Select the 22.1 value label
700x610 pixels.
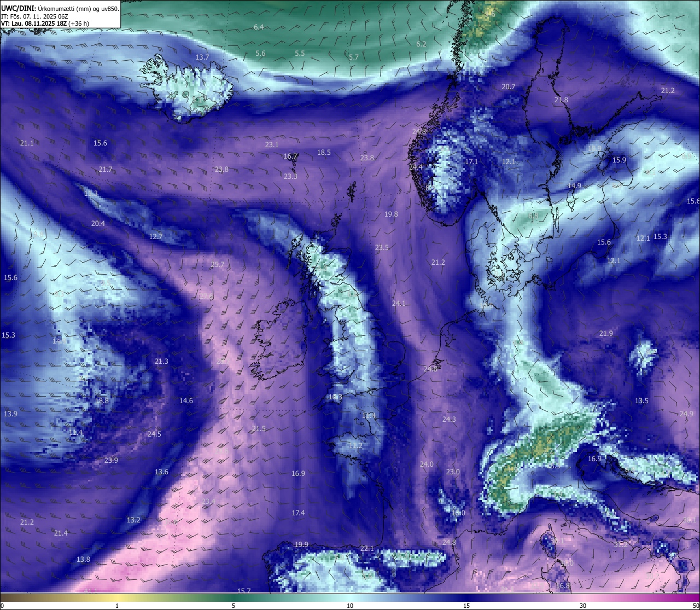click(367, 549)
